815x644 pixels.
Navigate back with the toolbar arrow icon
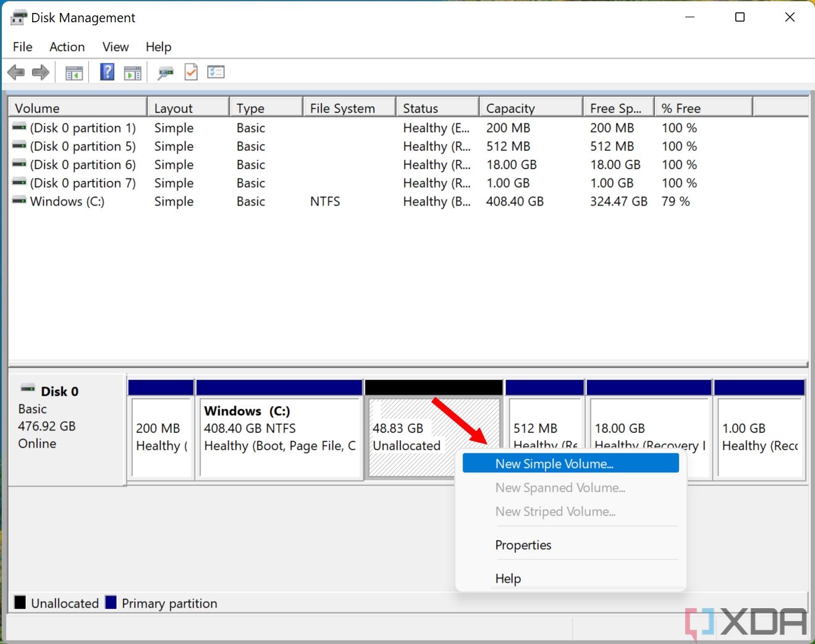click(x=15, y=72)
